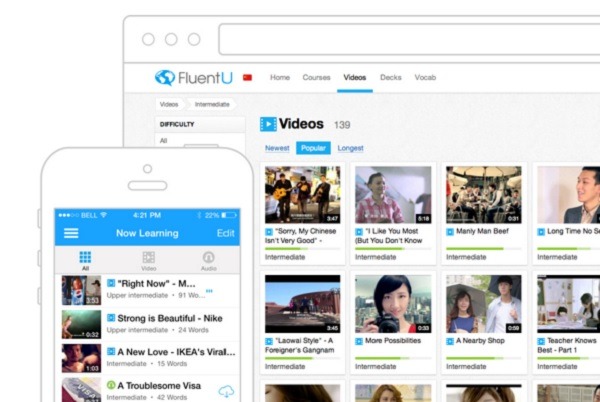Sort videos by Newest

pyautogui.click(x=277, y=148)
